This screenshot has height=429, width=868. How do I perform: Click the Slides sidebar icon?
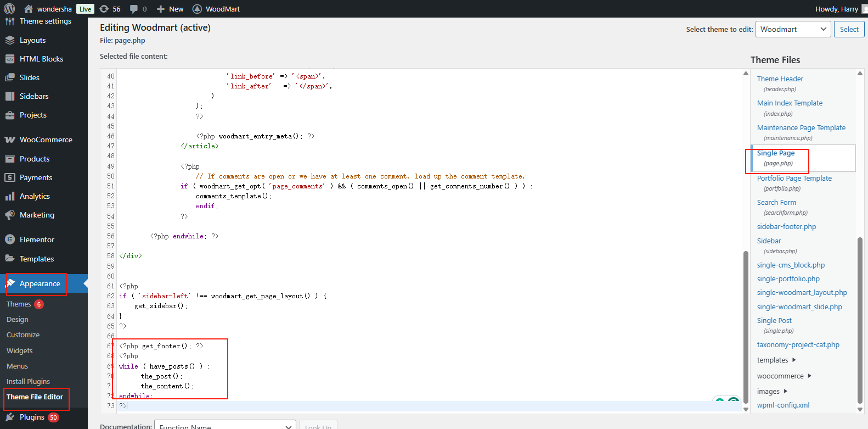pyautogui.click(x=10, y=77)
